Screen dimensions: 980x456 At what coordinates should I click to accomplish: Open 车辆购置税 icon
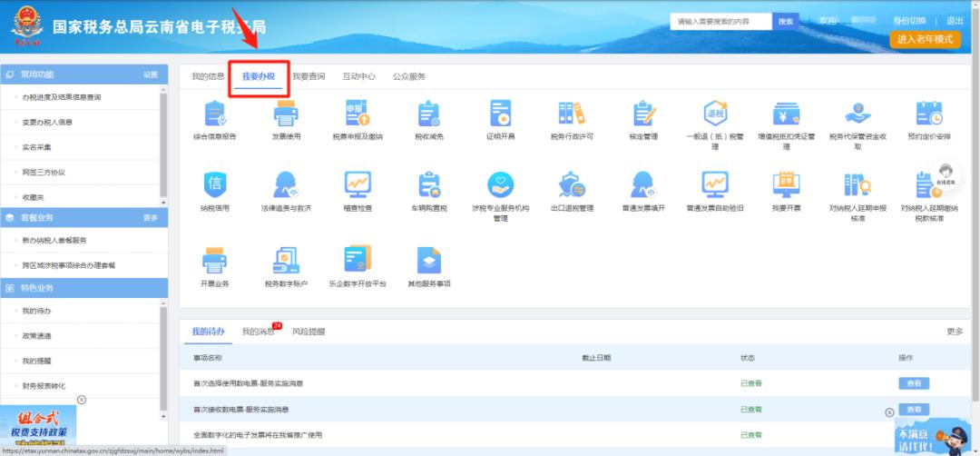[428, 184]
